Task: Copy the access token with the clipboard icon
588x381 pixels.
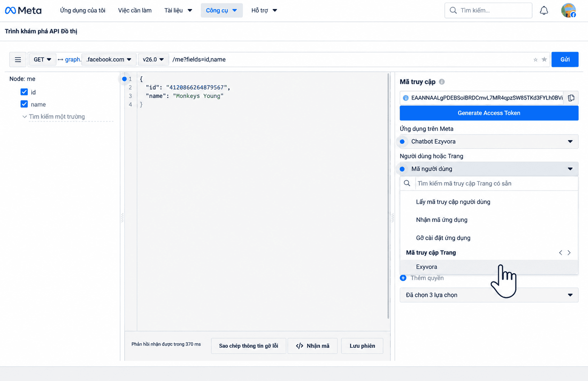Action: [571, 98]
